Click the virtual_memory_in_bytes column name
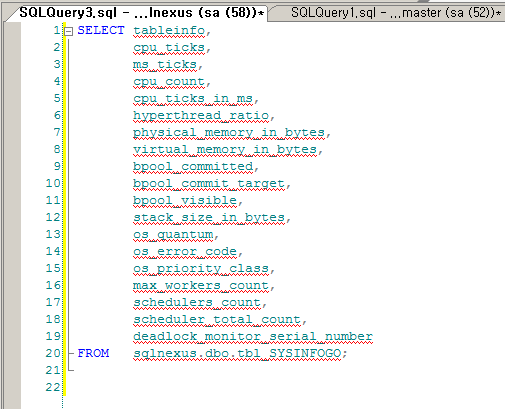This screenshot has height=409, width=505. coord(225,150)
